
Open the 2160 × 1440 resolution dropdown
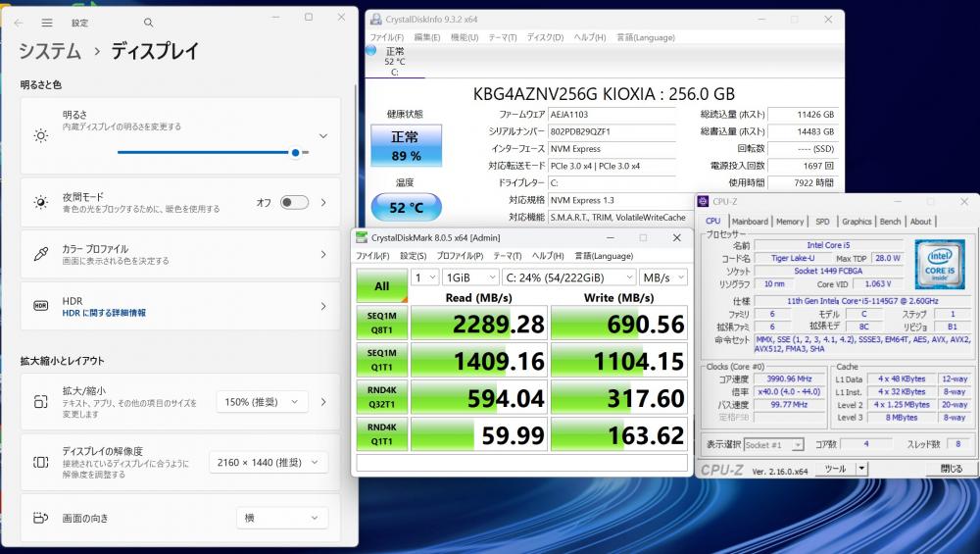[269, 462]
